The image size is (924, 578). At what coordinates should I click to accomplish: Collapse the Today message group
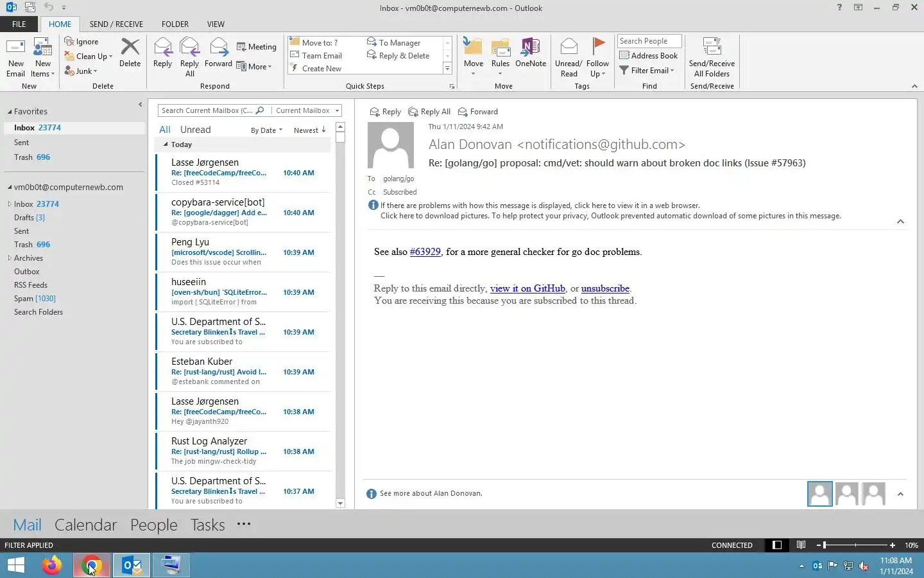[x=166, y=144]
